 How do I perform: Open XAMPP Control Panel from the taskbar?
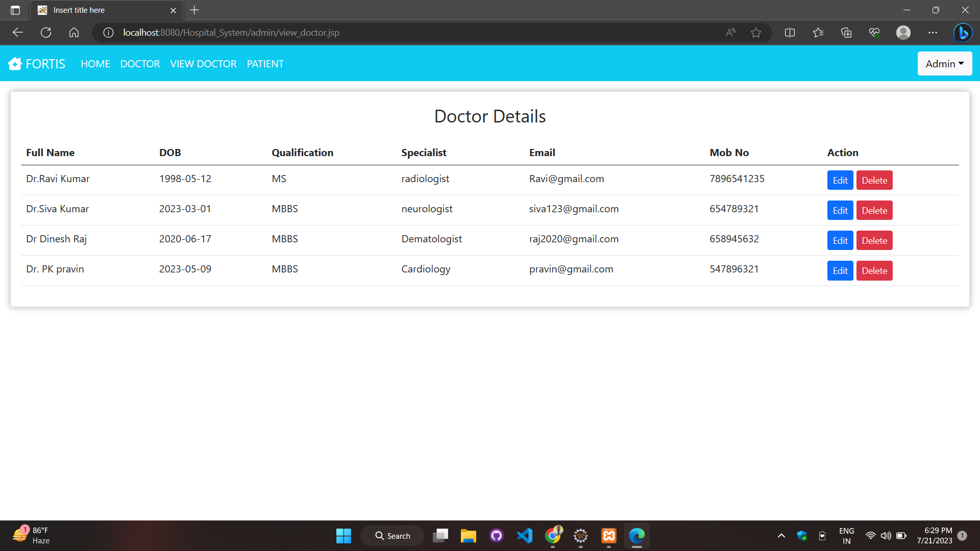[x=609, y=535]
